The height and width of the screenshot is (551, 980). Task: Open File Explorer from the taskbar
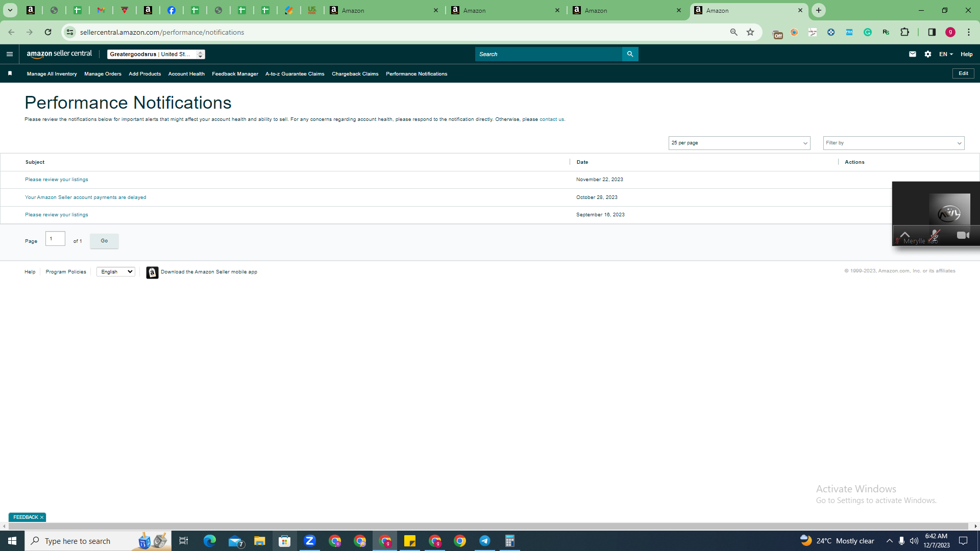click(x=260, y=541)
